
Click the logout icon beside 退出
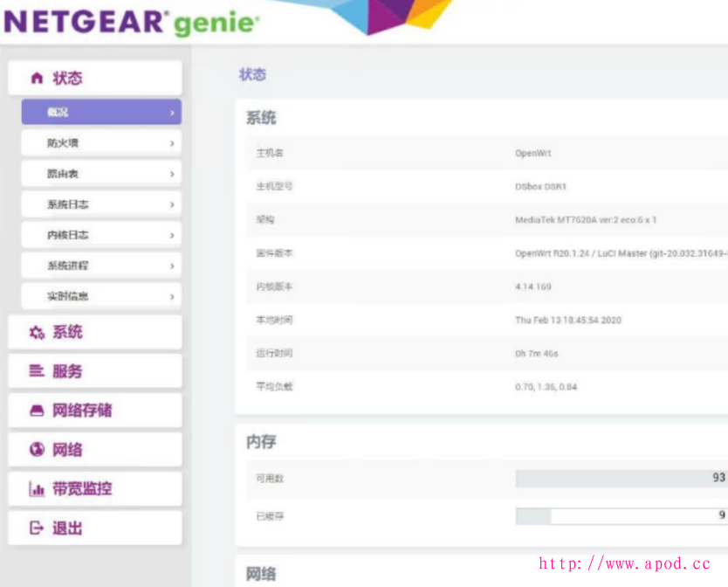36,528
